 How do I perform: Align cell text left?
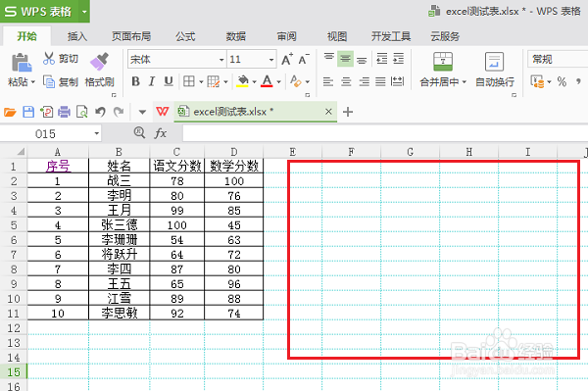pos(328,81)
